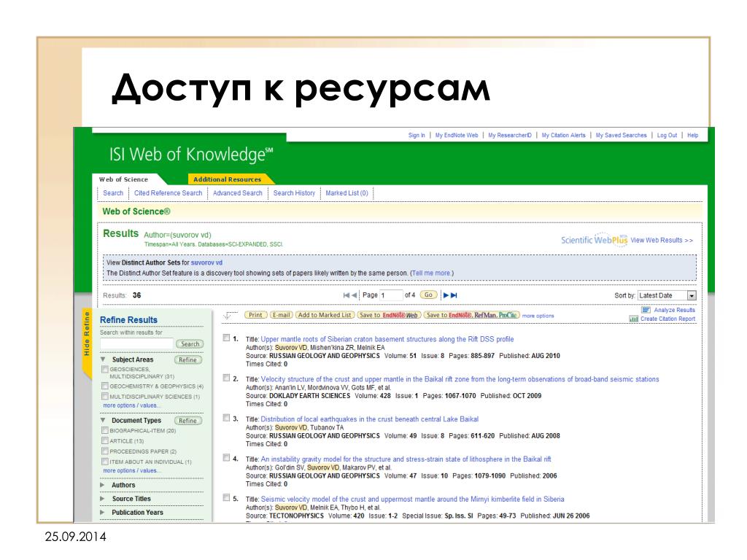Open Advanced Search

click(238, 192)
